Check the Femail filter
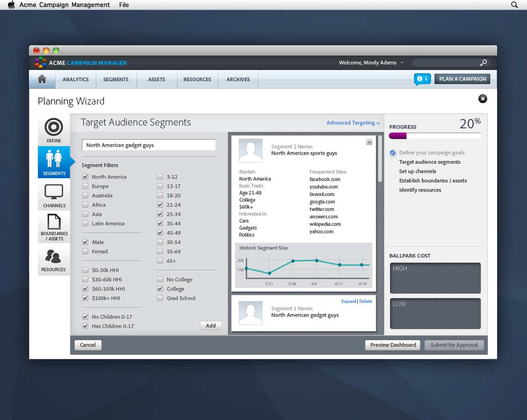 (85, 252)
